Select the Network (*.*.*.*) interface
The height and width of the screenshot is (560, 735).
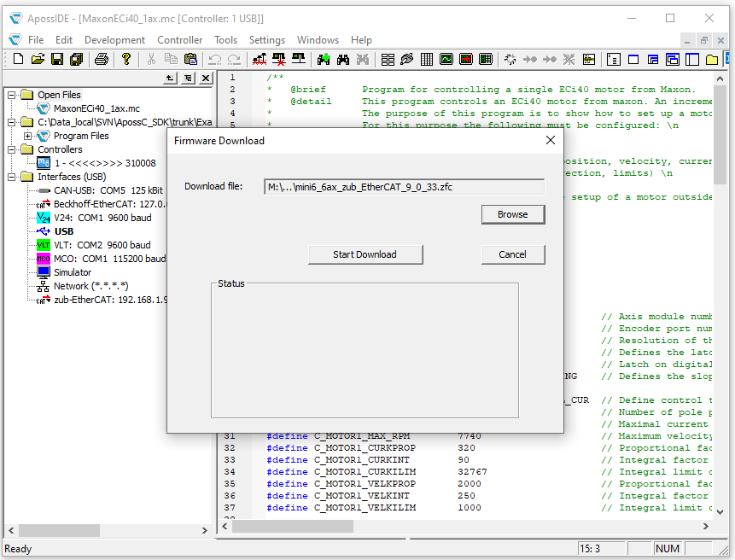91,286
